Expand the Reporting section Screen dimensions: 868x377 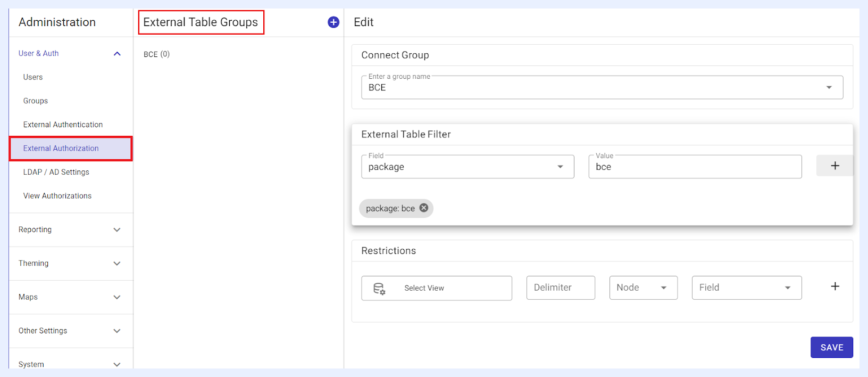click(x=117, y=230)
